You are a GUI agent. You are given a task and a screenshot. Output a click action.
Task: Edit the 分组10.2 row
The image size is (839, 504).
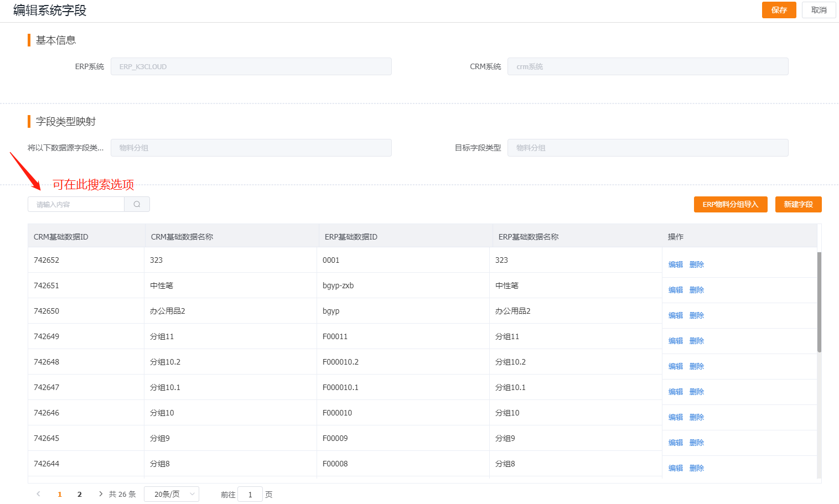[675, 366]
